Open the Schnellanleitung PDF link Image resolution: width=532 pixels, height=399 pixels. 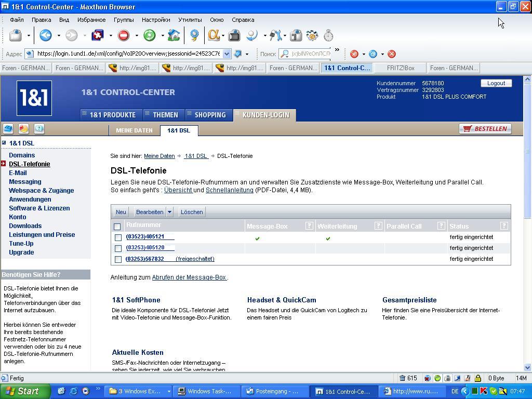229,190
